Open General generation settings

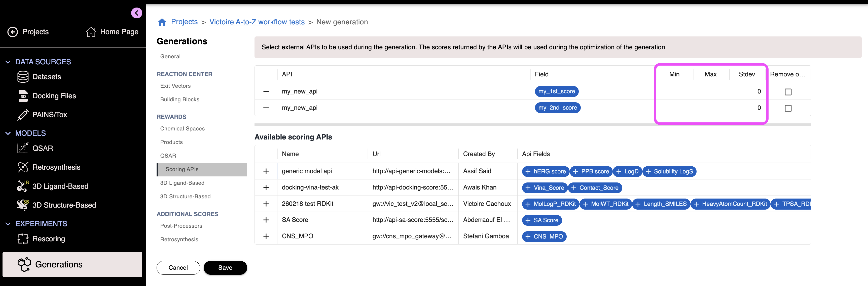click(170, 57)
